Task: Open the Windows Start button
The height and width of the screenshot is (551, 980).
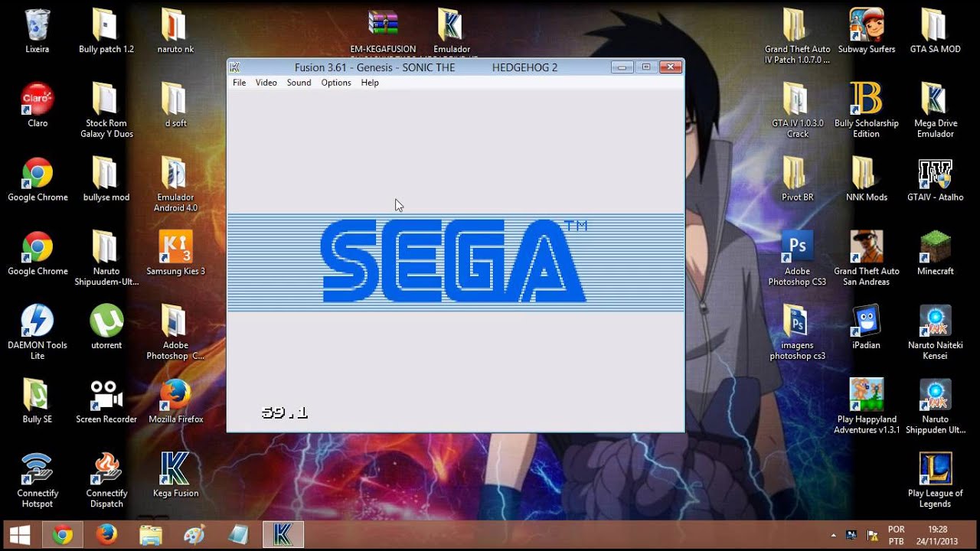Action: click(20, 535)
